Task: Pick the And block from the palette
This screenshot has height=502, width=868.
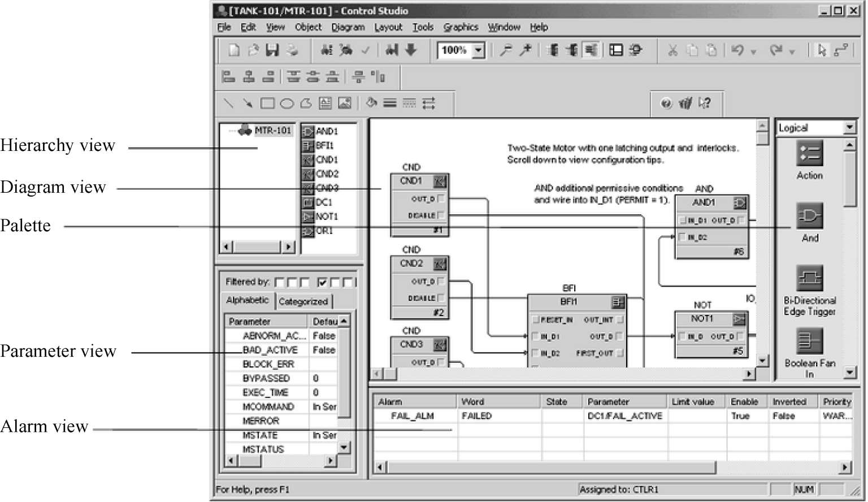Action: pyautogui.click(x=809, y=216)
